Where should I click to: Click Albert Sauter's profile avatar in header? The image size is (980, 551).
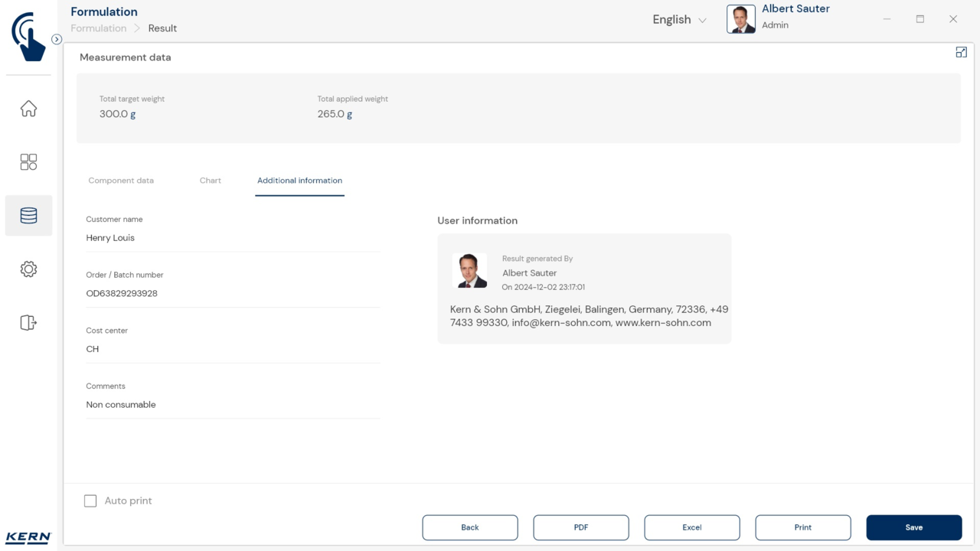pos(740,19)
